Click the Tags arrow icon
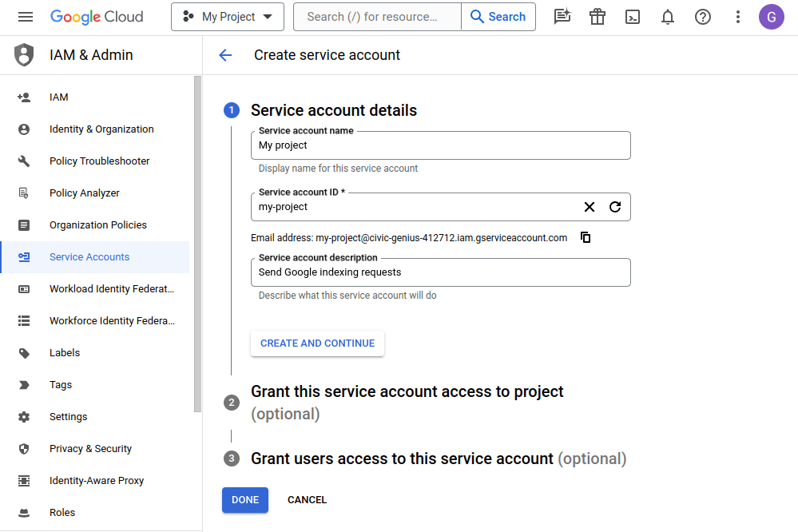The image size is (798, 532). pos(24,385)
